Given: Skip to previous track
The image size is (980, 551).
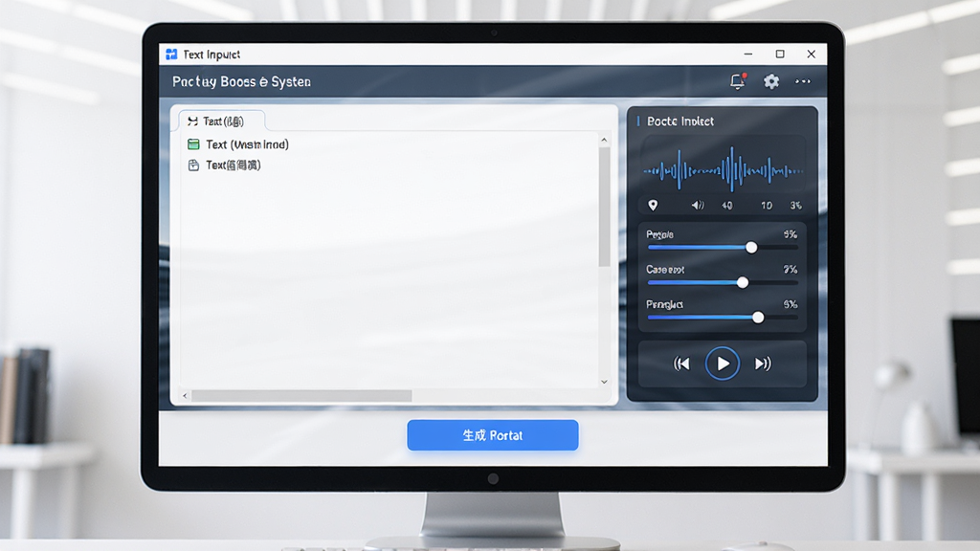Looking at the screenshot, I should coord(681,364).
